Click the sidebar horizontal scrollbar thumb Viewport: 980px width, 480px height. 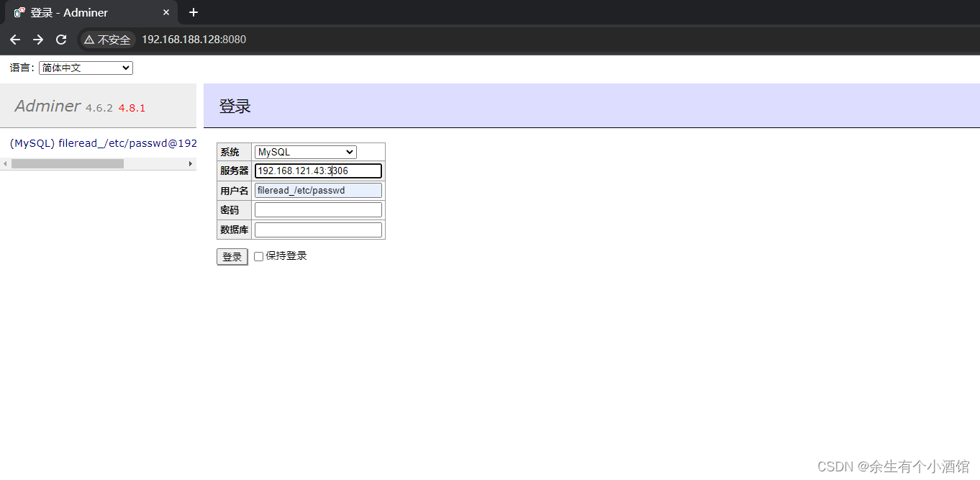pos(68,164)
